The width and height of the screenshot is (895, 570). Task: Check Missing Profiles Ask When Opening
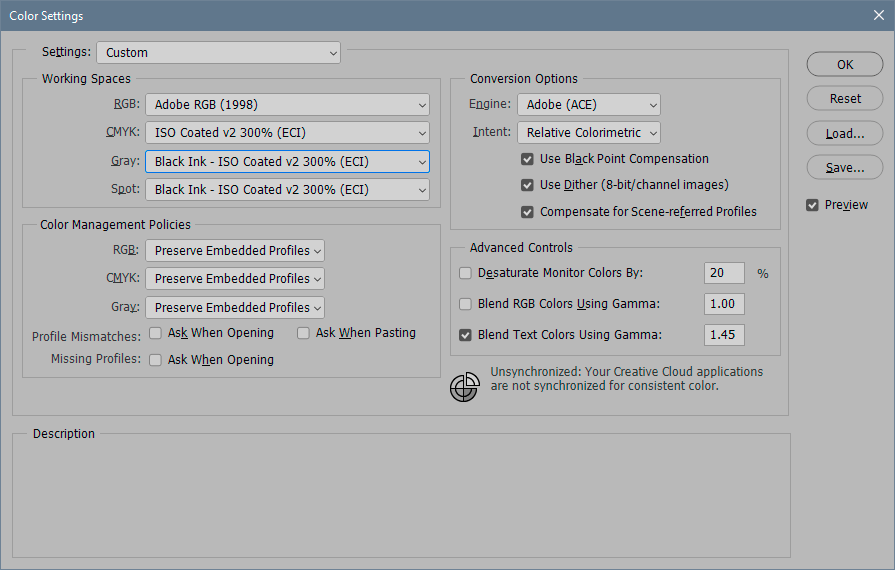pyautogui.click(x=155, y=360)
